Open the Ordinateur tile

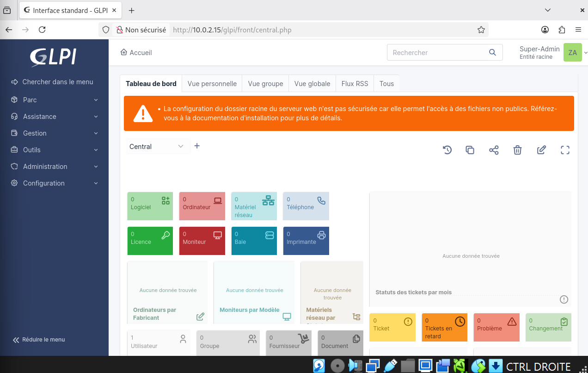point(202,206)
